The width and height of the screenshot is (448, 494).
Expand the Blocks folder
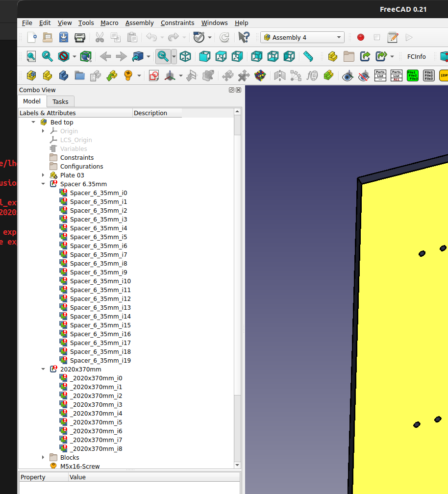point(43,457)
